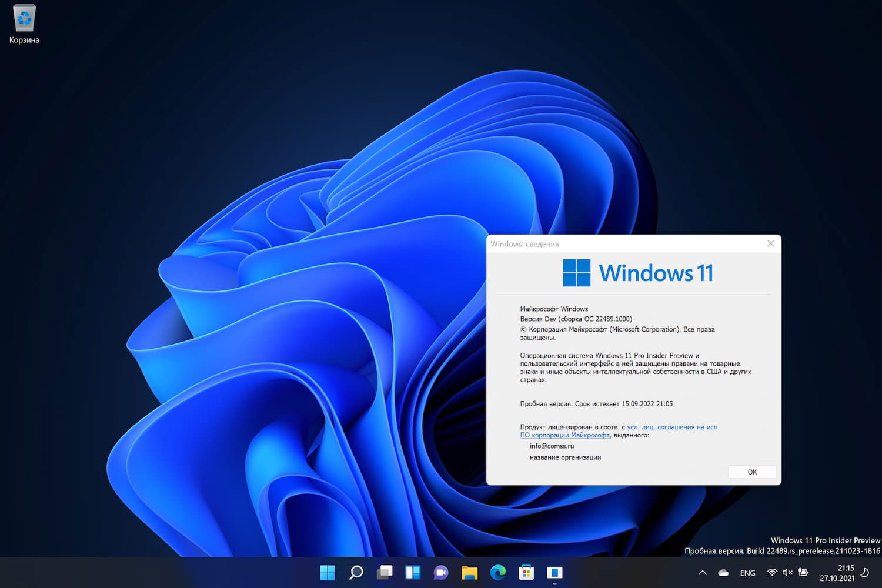
Task: Open the Start menu
Action: pyautogui.click(x=328, y=572)
